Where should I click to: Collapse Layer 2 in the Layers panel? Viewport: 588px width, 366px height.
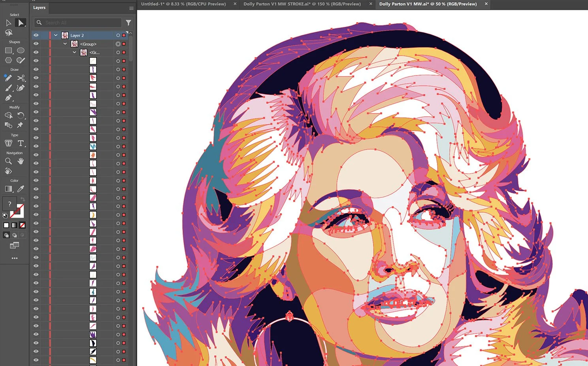[56, 35]
